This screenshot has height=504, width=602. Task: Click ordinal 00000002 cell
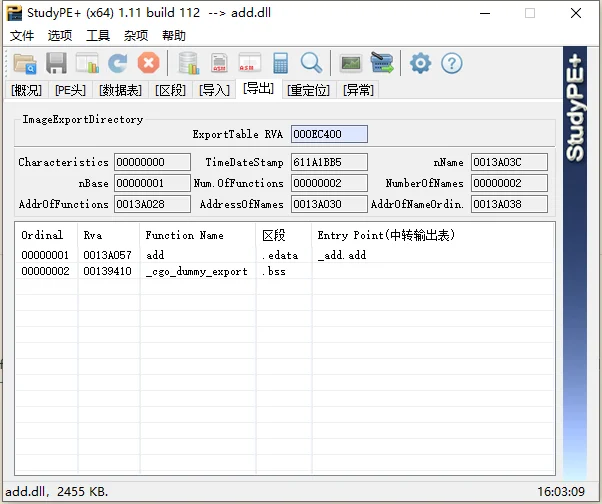pyautogui.click(x=45, y=271)
